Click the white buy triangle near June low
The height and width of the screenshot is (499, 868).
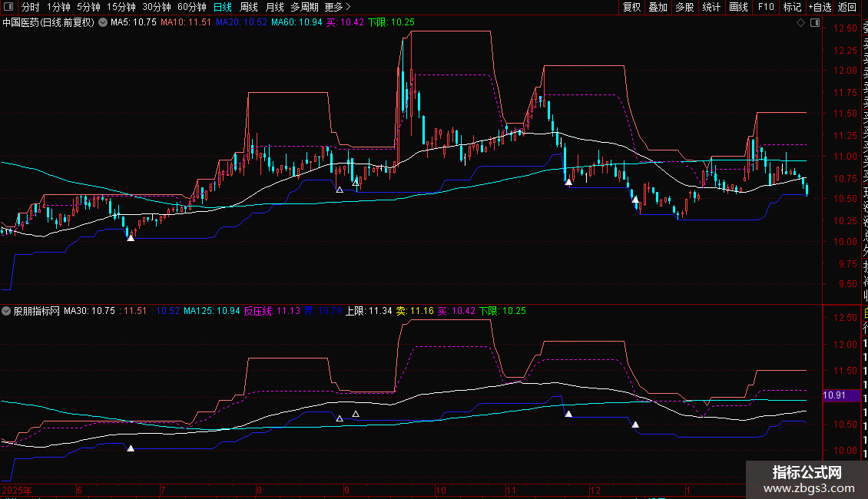pos(131,238)
